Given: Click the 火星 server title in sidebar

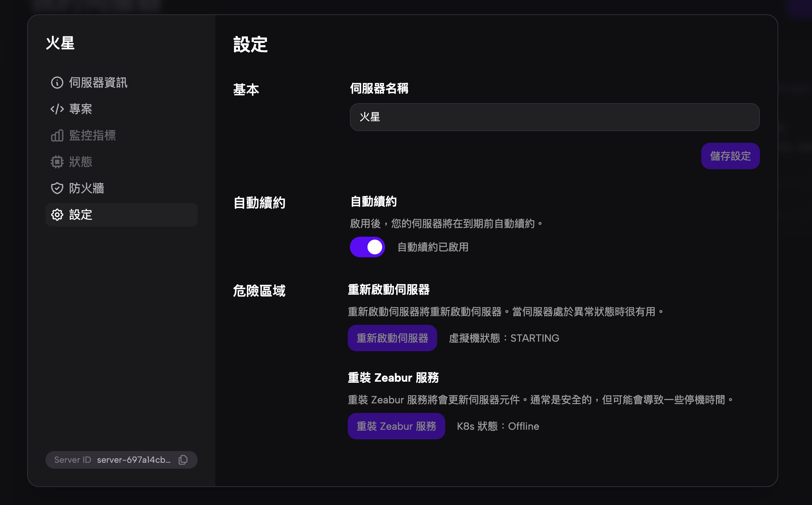Looking at the screenshot, I should [60, 43].
